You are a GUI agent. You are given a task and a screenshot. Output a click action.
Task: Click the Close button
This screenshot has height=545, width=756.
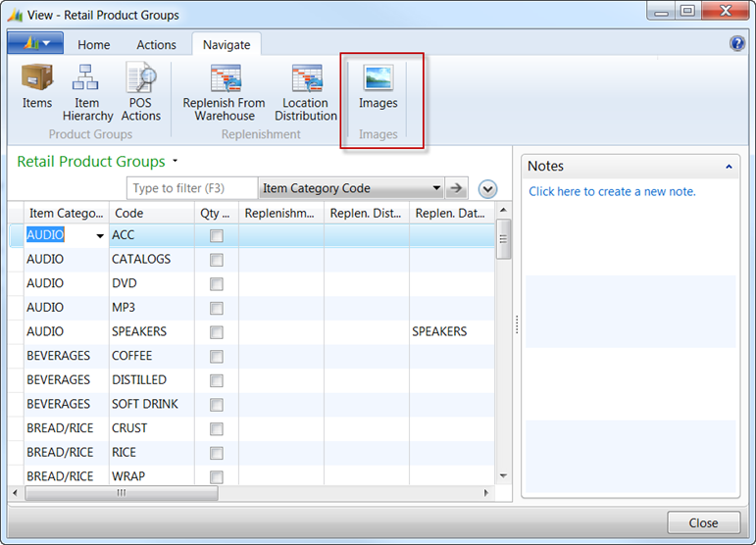(x=703, y=522)
